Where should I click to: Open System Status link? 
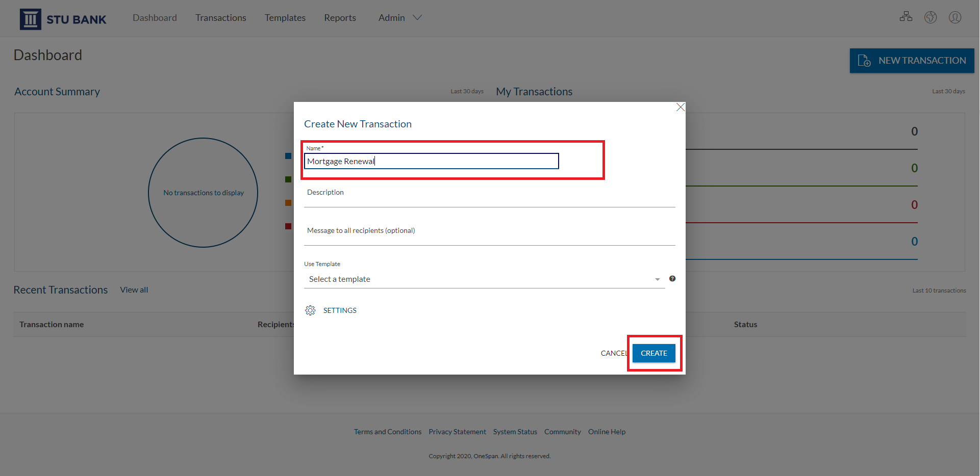[515, 432]
